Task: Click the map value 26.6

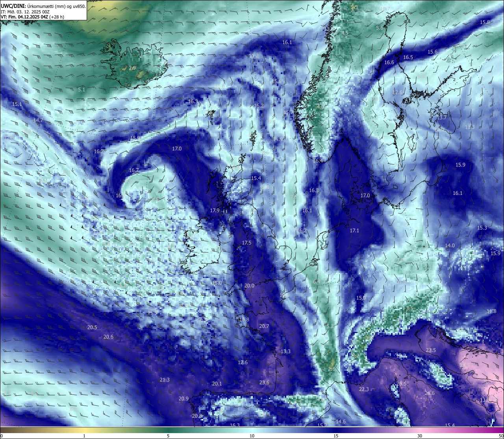Action: coord(430,393)
